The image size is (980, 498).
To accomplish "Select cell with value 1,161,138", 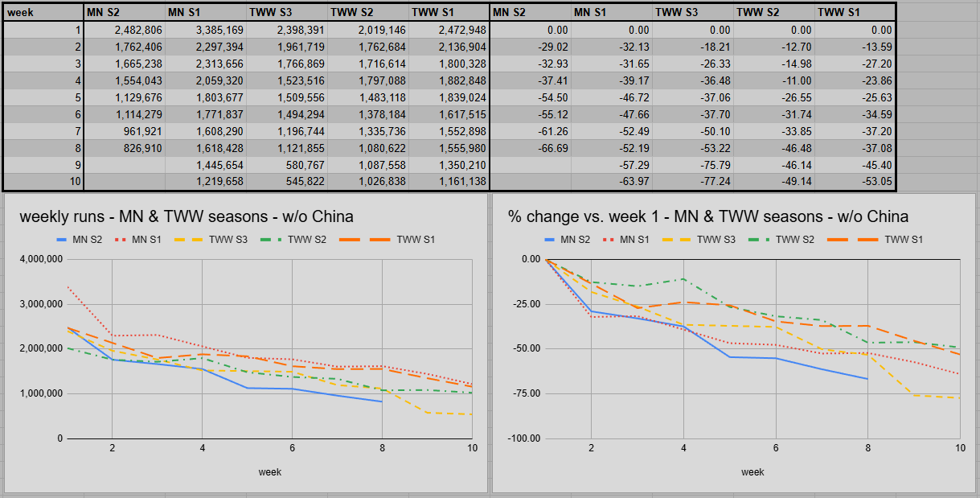I will [449, 182].
